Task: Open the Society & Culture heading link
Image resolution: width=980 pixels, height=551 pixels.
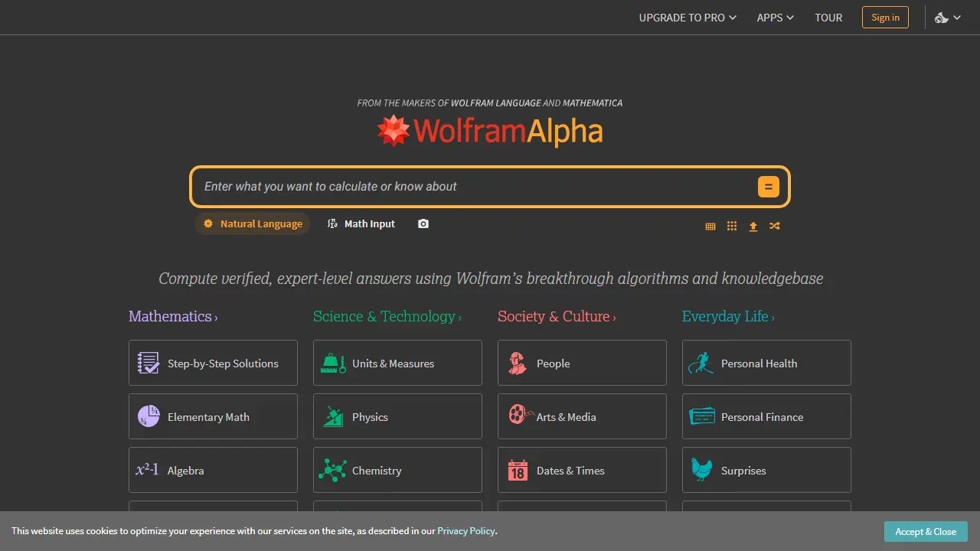Action: [557, 316]
